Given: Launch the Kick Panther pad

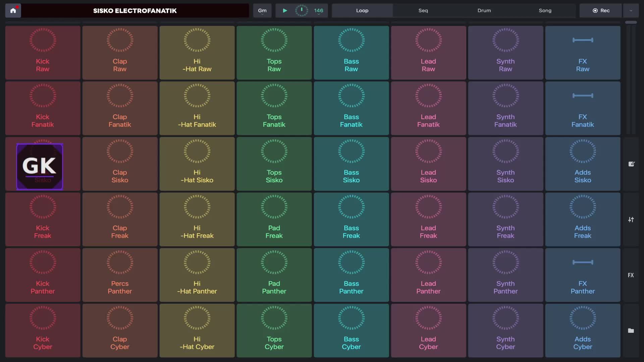Looking at the screenshot, I should [x=43, y=275].
